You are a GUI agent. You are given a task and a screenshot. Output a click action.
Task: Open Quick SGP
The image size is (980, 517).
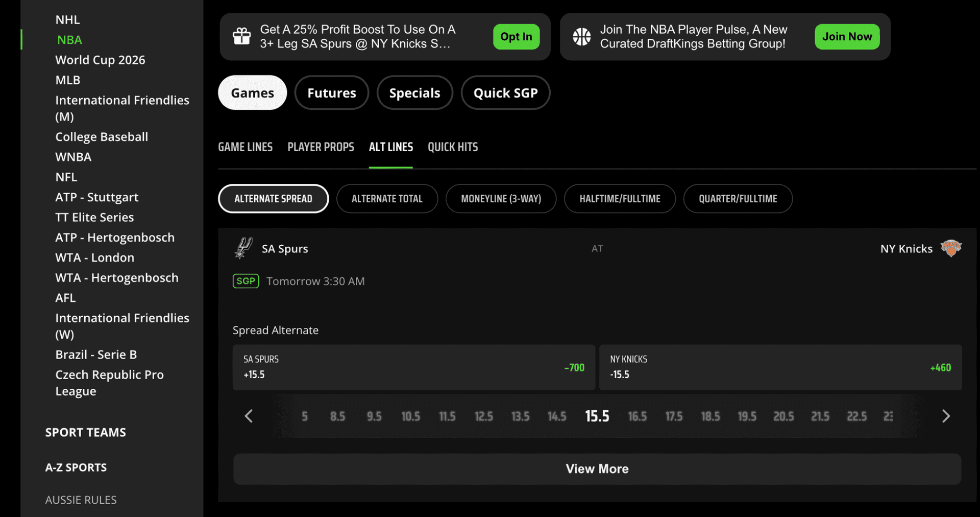pyautogui.click(x=505, y=93)
